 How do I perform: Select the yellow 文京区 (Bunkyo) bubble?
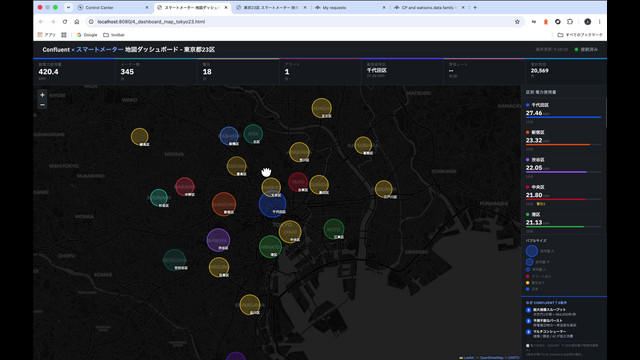click(x=271, y=187)
